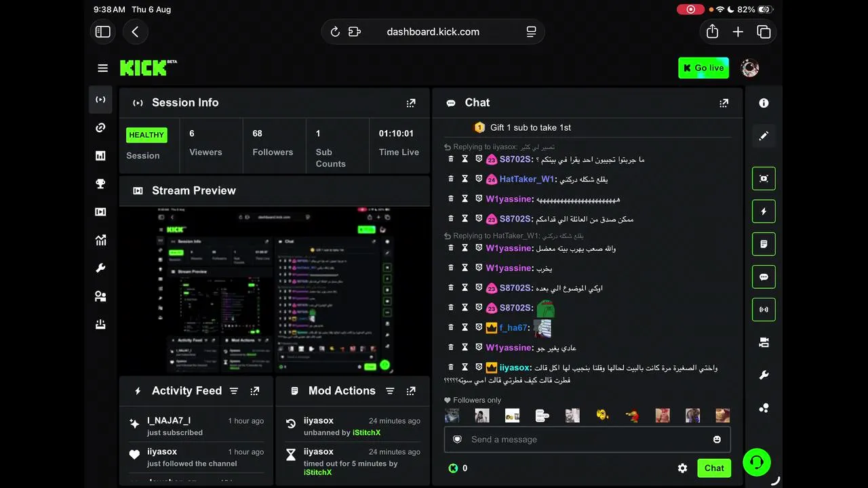Send message with the green Chat button
The height and width of the screenshot is (488, 868).
click(x=714, y=468)
